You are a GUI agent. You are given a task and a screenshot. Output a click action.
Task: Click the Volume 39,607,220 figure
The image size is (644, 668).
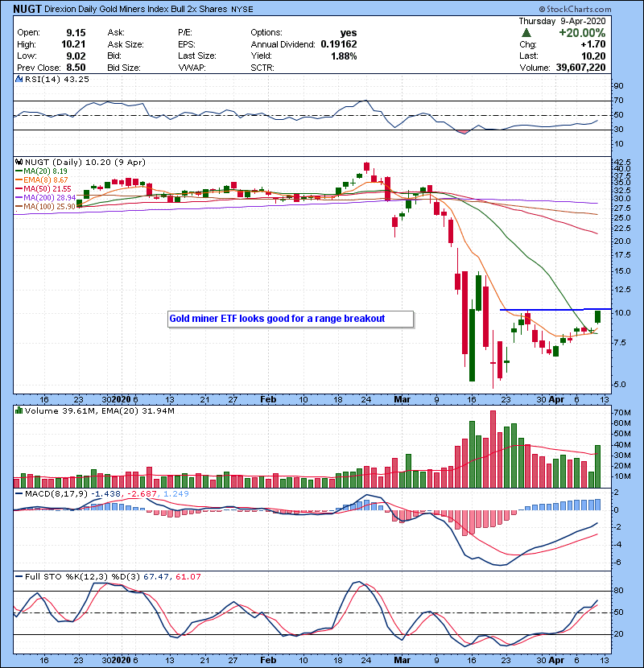coord(580,68)
